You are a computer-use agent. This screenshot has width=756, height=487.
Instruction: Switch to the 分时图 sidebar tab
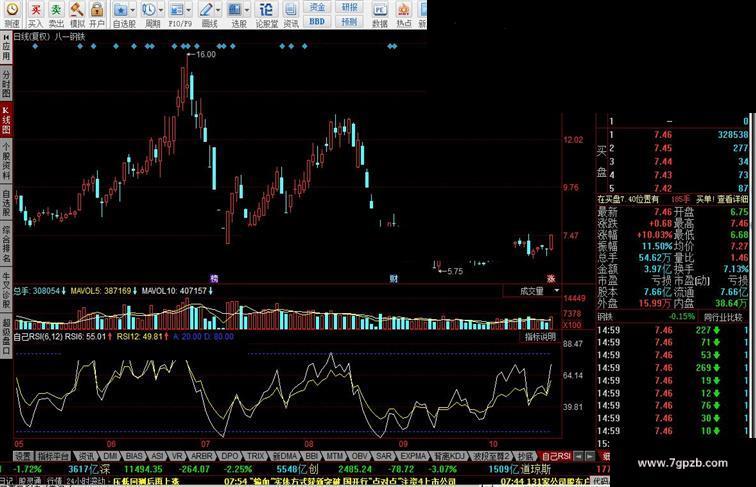click(x=6, y=83)
